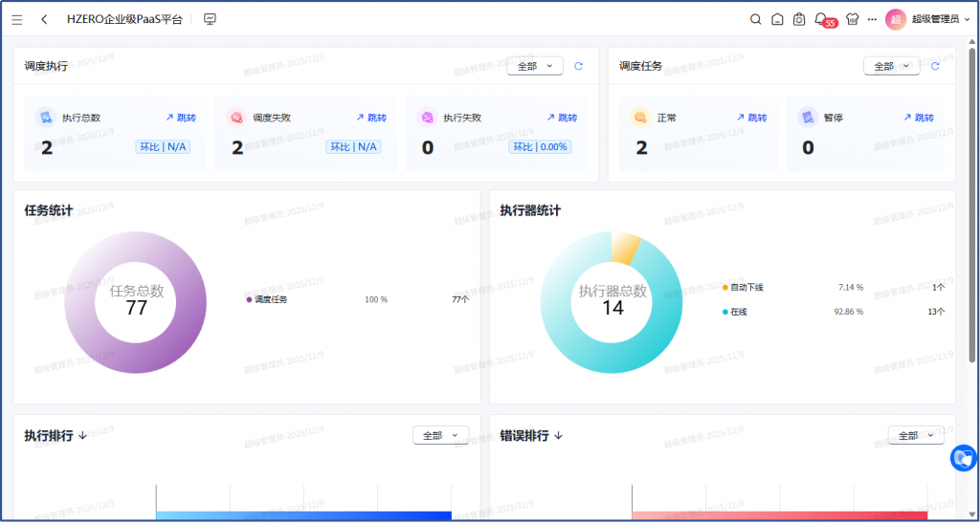Click the shirt theme icon

[852, 19]
